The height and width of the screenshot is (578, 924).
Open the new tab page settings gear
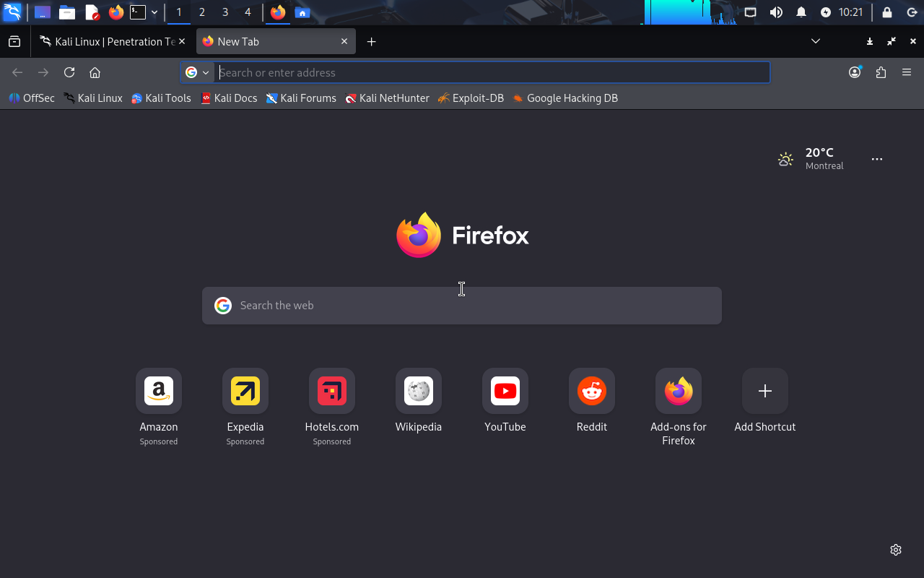[x=896, y=550]
